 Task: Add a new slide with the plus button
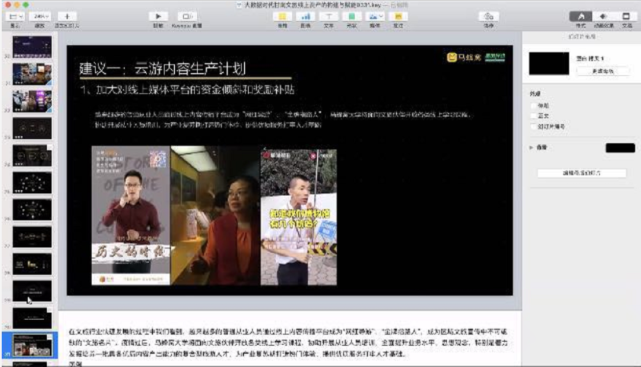pyautogui.click(x=67, y=16)
